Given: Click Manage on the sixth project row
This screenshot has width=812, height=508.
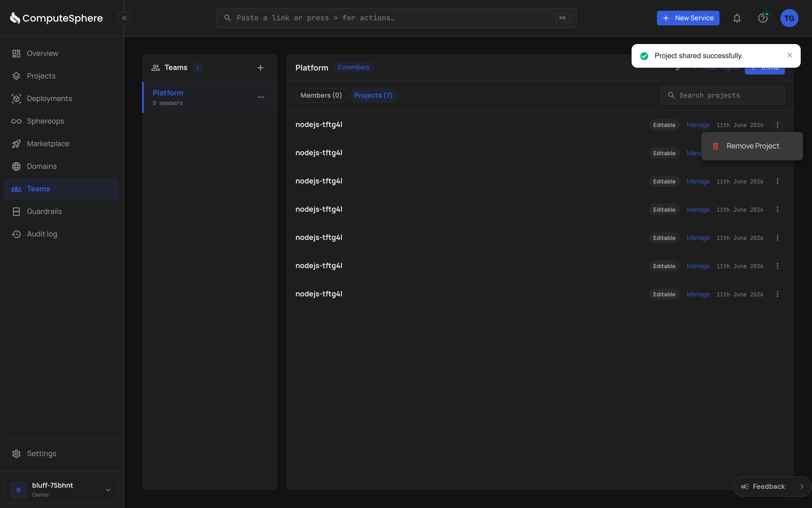Looking at the screenshot, I should (x=698, y=266).
